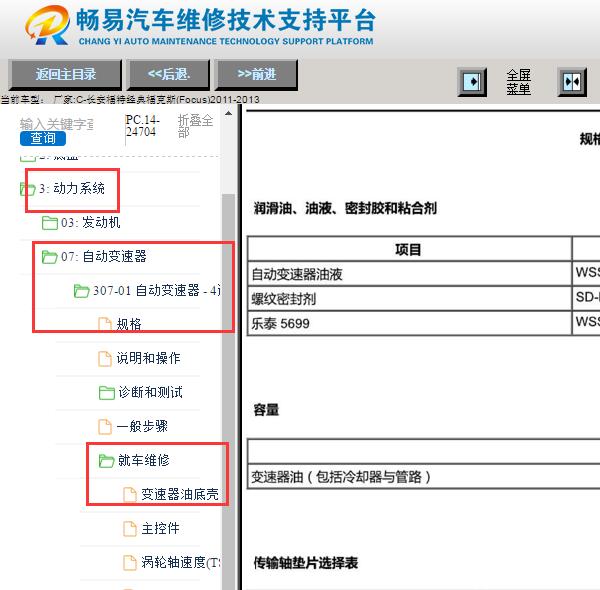This screenshot has width=600, height=590.
Task: Click the 一般步骤 document icon
Action: [105, 427]
